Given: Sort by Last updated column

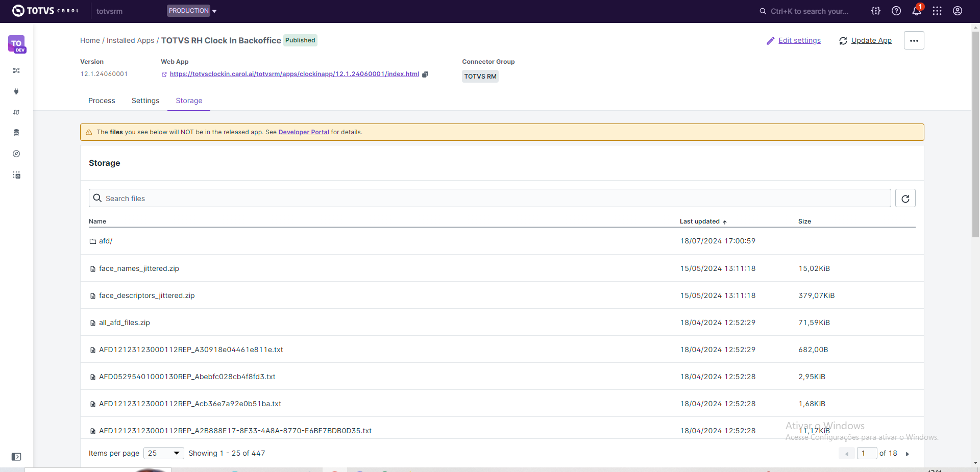Looking at the screenshot, I should [703, 221].
